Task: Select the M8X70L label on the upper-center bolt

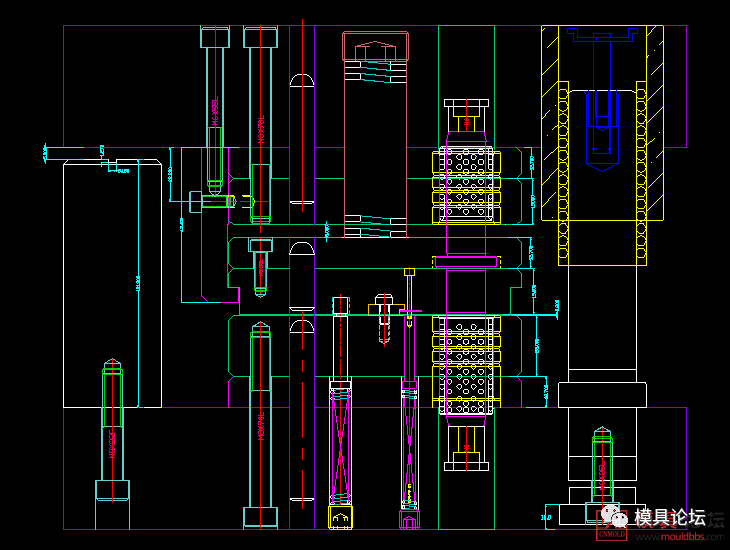Action: 261,129
